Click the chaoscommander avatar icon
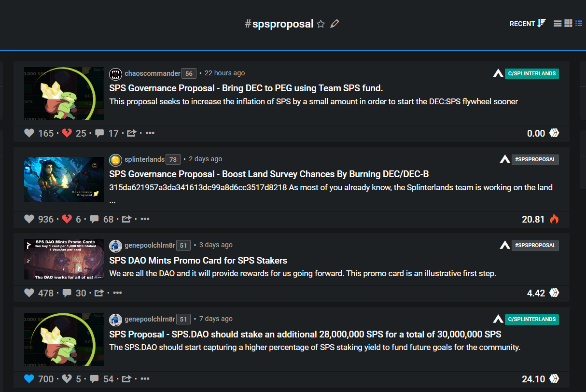 (115, 73)
